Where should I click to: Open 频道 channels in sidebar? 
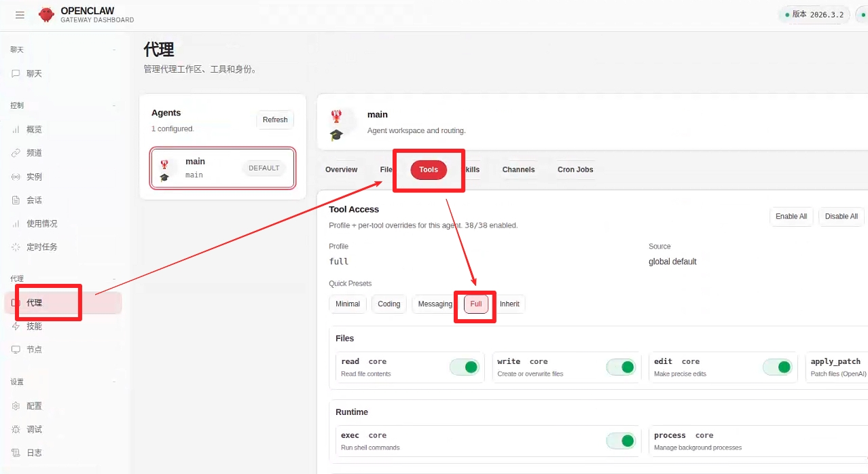click(62, 153)
